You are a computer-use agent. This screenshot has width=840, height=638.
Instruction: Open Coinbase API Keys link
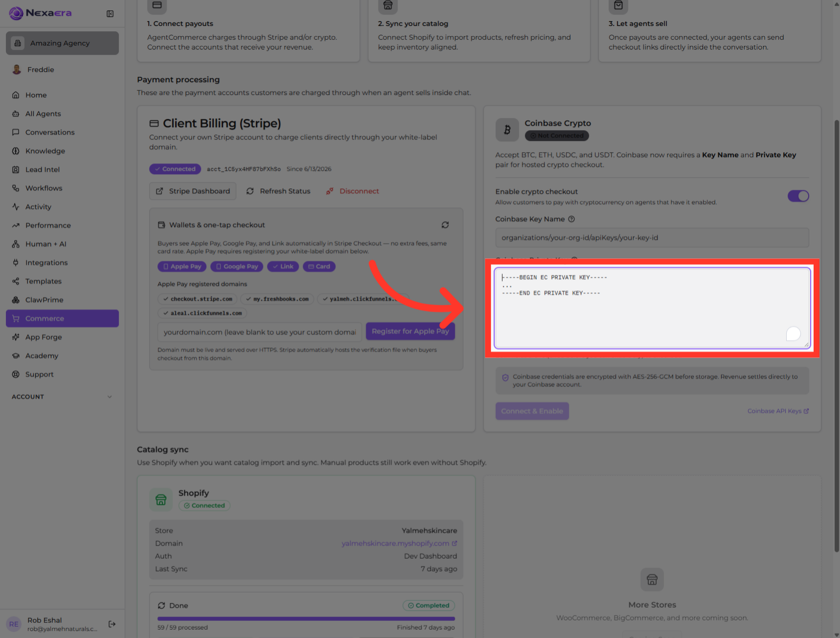(x=778, y=411)
